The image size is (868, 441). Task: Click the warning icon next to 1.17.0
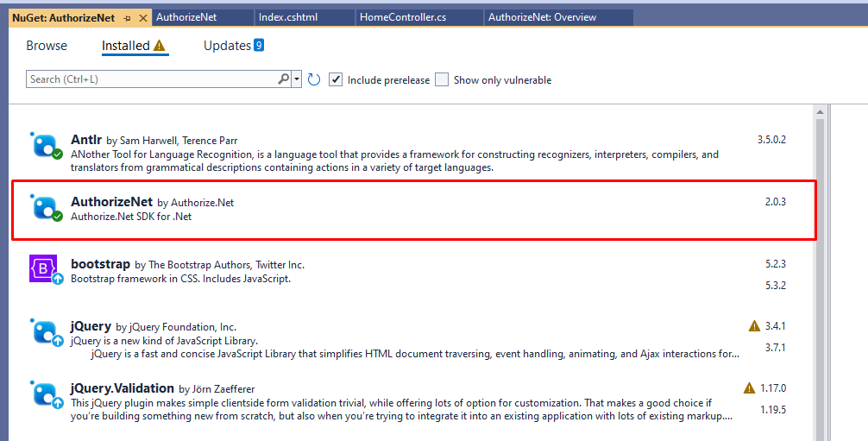pyautogui.click(x=749, y=387)
